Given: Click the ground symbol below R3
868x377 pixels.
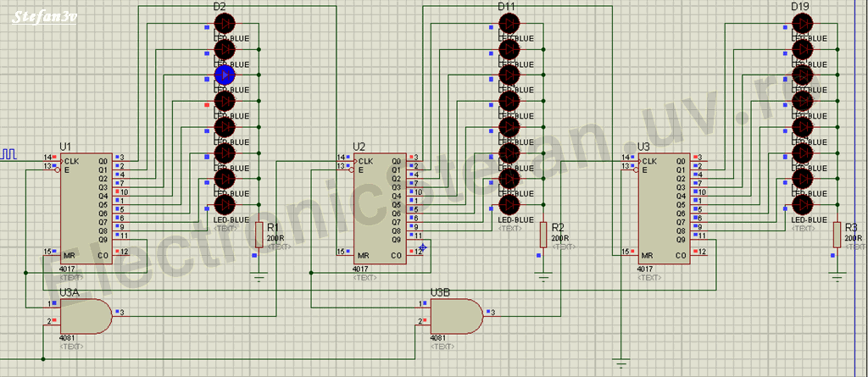Looking at the screenshot, I should click(837, 274).
